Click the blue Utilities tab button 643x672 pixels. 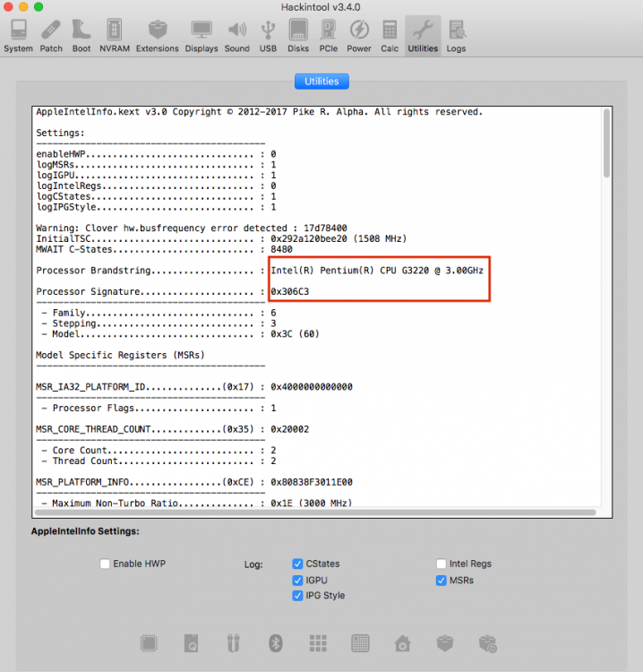pyautogui.click(x=321, y=82)
